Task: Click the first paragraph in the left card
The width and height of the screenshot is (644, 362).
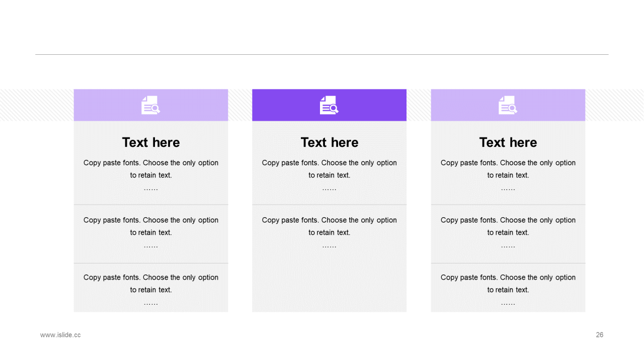Action: [x=151, y=169]
